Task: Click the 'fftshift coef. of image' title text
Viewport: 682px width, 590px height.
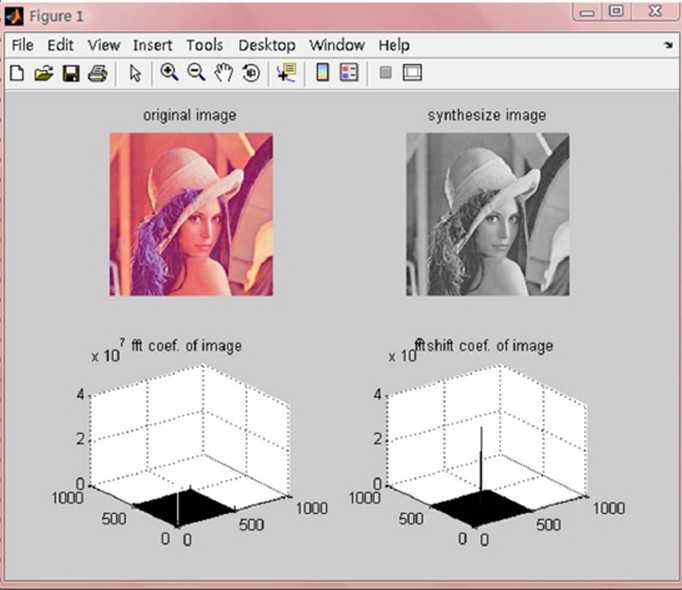Action: (484, 346)
